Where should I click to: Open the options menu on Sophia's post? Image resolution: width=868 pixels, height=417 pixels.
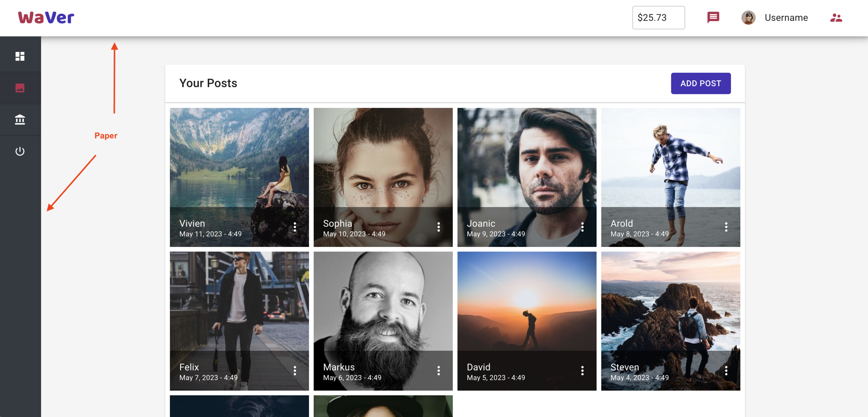438,227
